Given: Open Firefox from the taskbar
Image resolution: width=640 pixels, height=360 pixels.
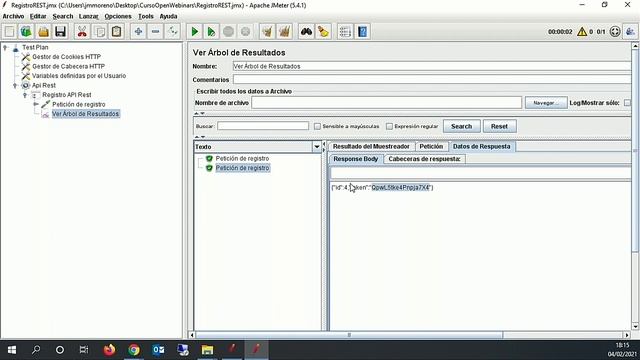Looking at the screenshot, I should (109, 350).
